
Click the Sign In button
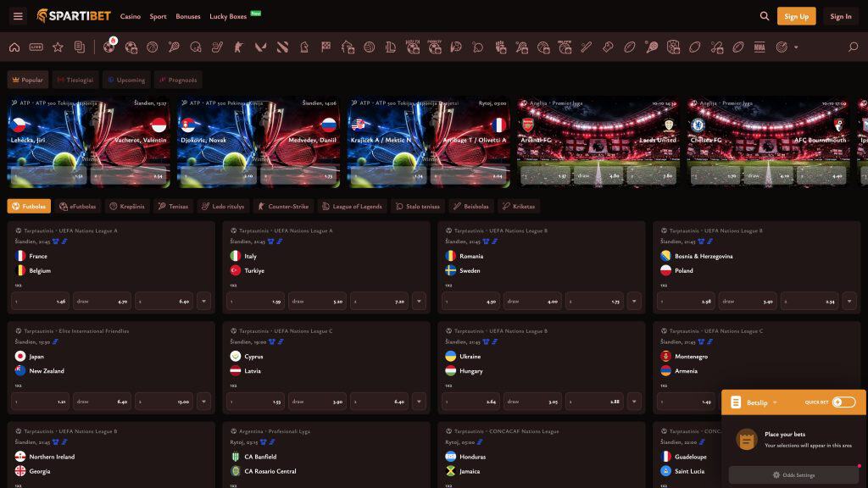pos(840,16)
